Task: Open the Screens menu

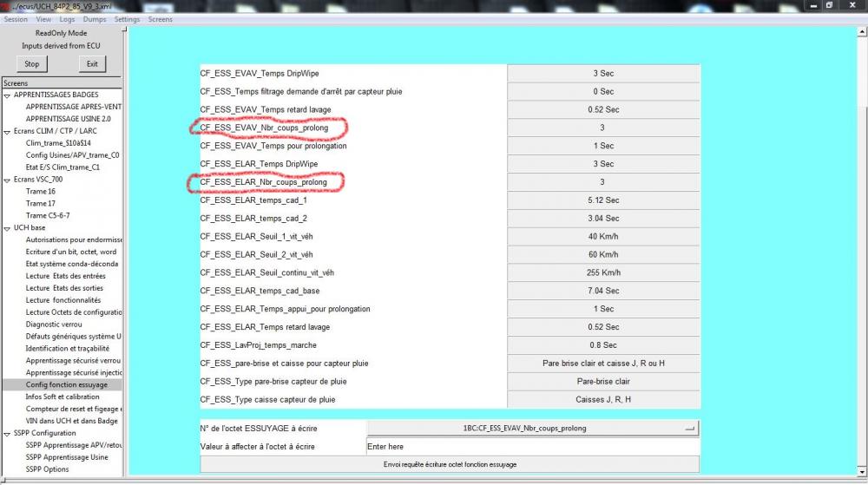Action: click(x=160, y=19)
